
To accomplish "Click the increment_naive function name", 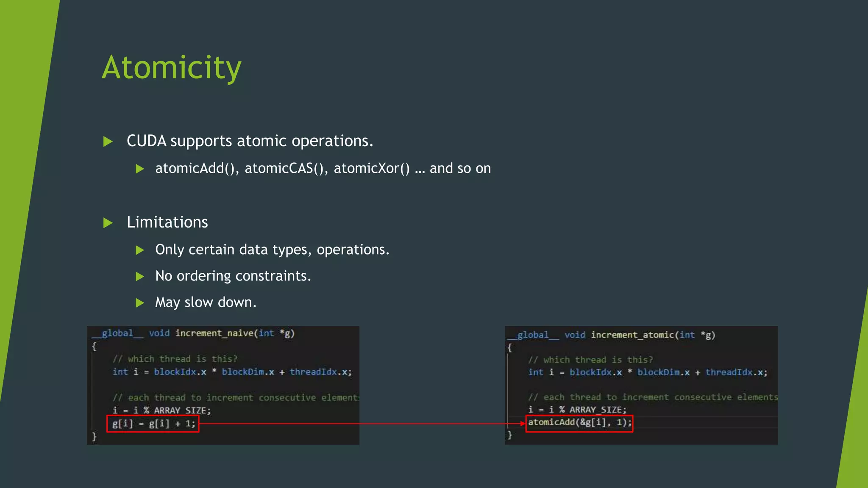I will click(x=214, y=333).
